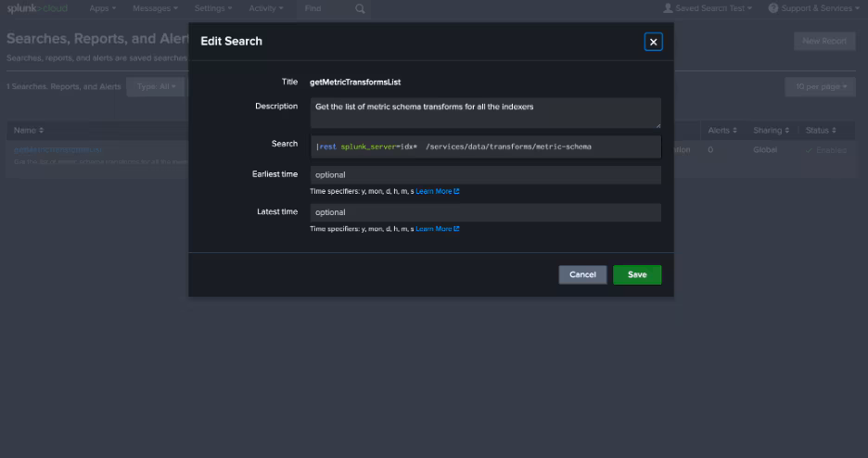Open the Activity menu
Viewport: 868px width, 458px height.
pyautogui.click(x=267, y=8)
